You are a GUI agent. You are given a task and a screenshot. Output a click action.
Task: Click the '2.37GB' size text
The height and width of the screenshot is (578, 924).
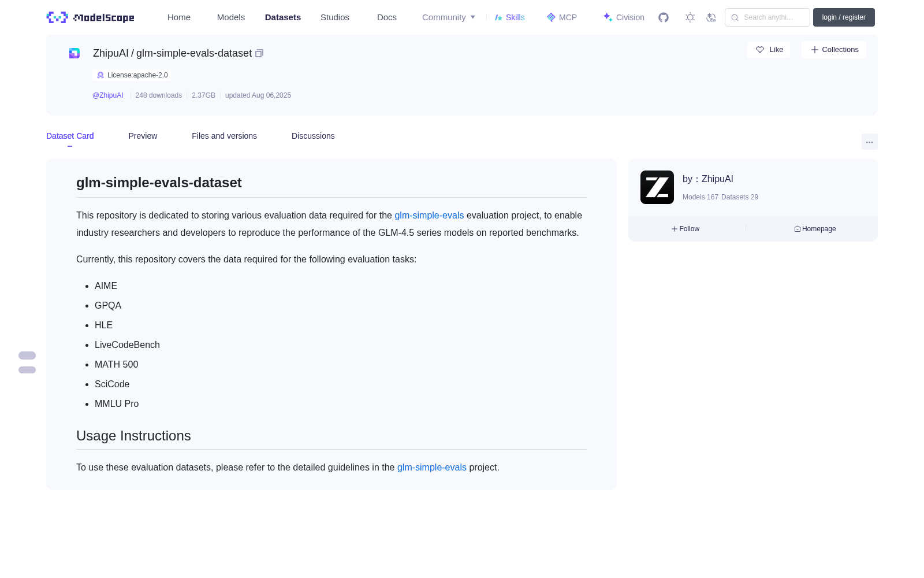coord(203,95)
